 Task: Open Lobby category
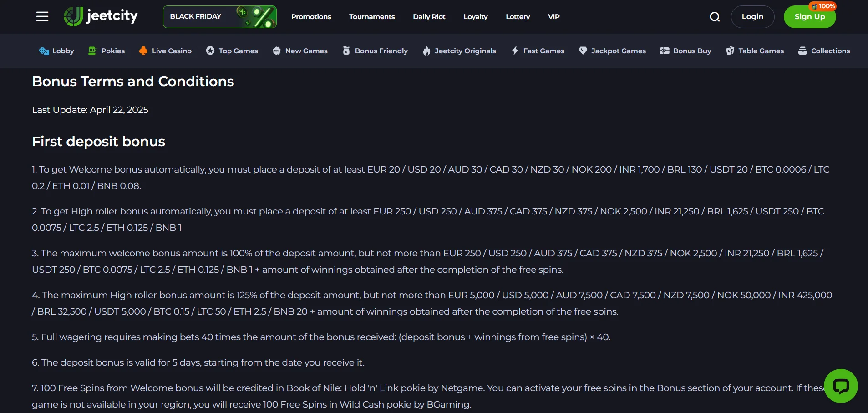click(x=56, y=51)
